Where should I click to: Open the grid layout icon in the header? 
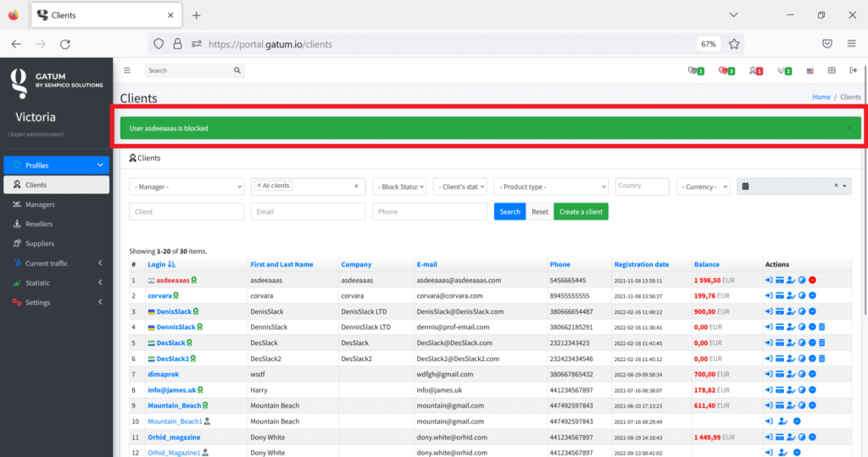click(x=832, y=70)
